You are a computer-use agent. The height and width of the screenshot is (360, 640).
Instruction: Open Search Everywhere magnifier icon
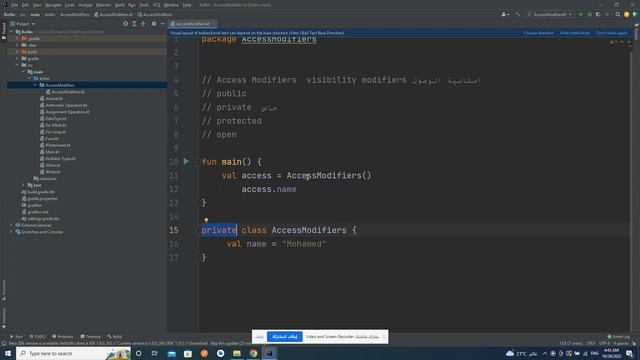pos(618,14)
